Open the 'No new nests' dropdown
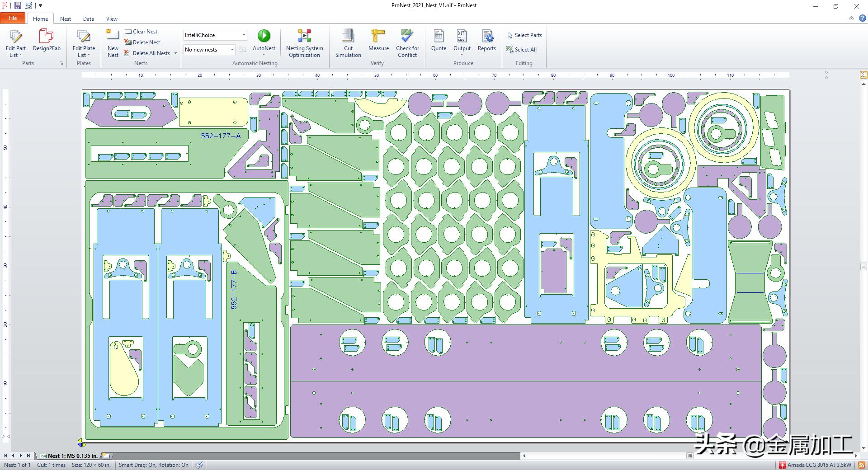This screenshot has height=470, width=868. click(232, 50)
